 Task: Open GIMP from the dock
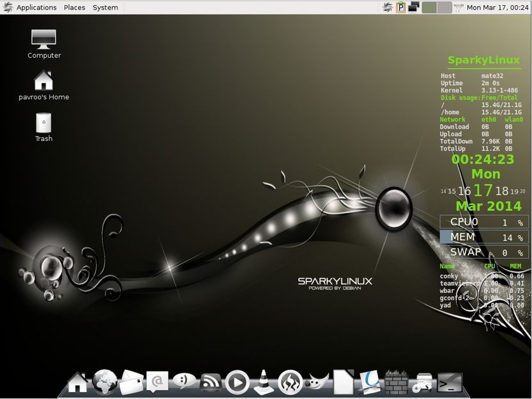click(x=317, y=382)
